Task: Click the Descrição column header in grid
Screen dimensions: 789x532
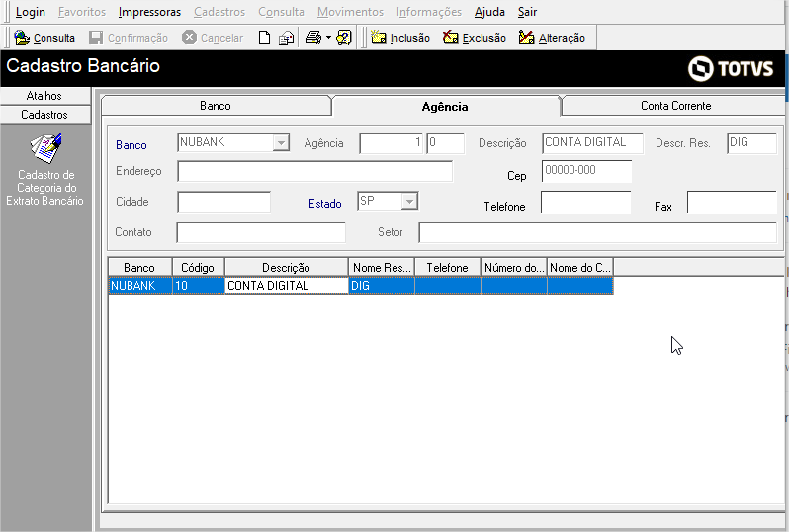Action: [287, 268]
